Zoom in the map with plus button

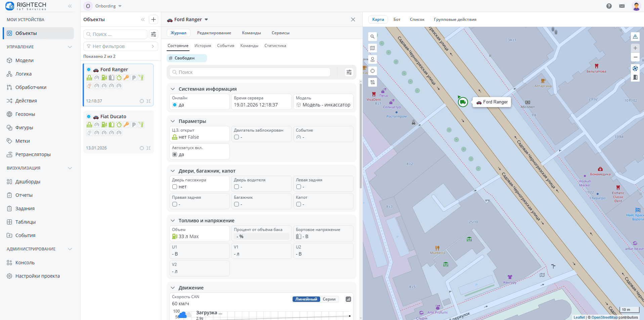click(x=635, y=48)
